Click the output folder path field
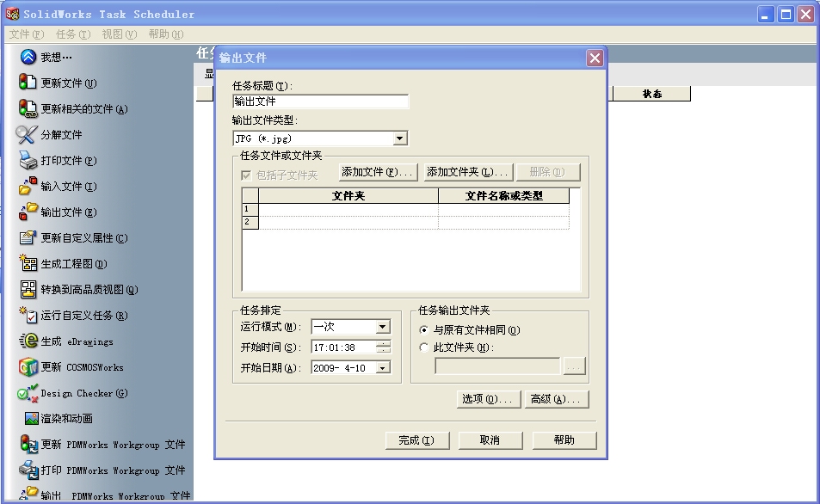Screen dimensions: 820x504 point(497,366)
